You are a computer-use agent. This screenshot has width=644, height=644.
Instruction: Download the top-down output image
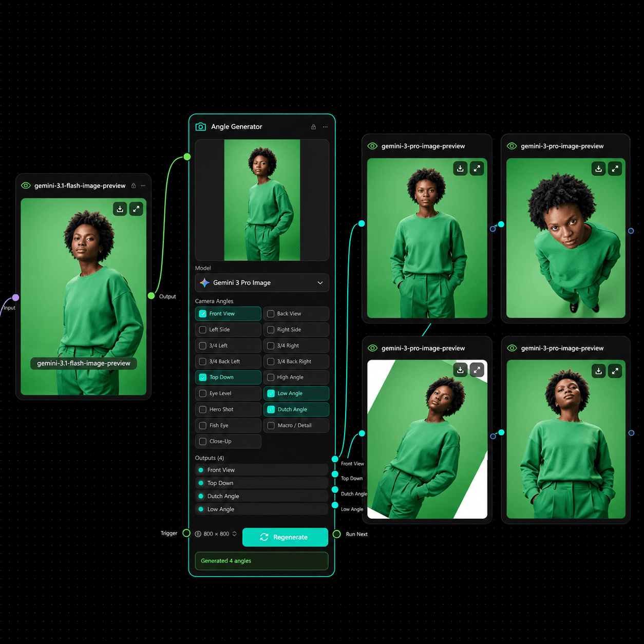(599, 168)
